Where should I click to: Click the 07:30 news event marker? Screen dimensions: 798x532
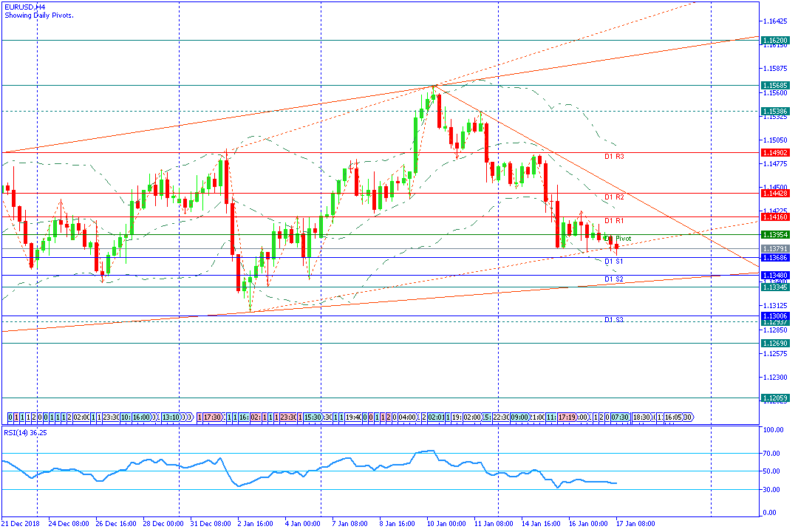tap(620, 417)
